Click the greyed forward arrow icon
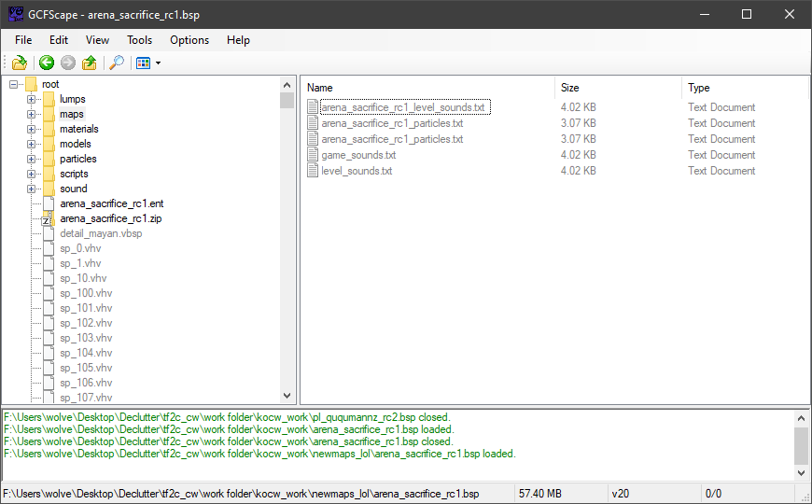 [x=68, y=63]
